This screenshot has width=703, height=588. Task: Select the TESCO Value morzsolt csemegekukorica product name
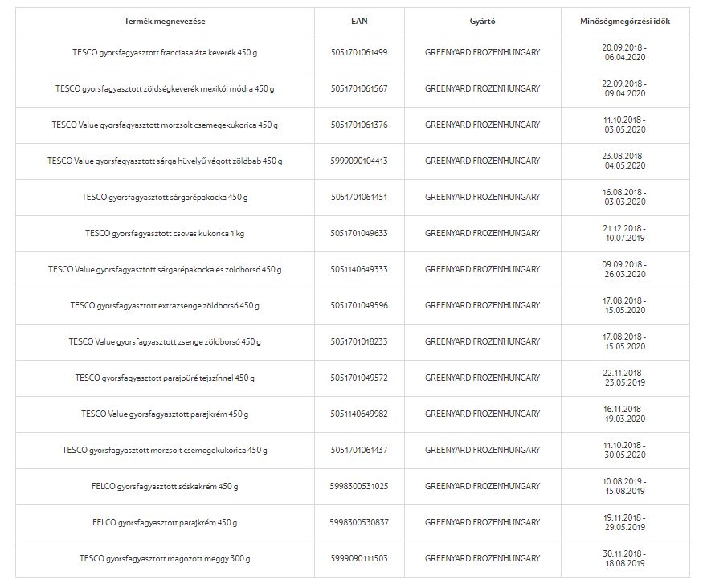click(165, 125)
